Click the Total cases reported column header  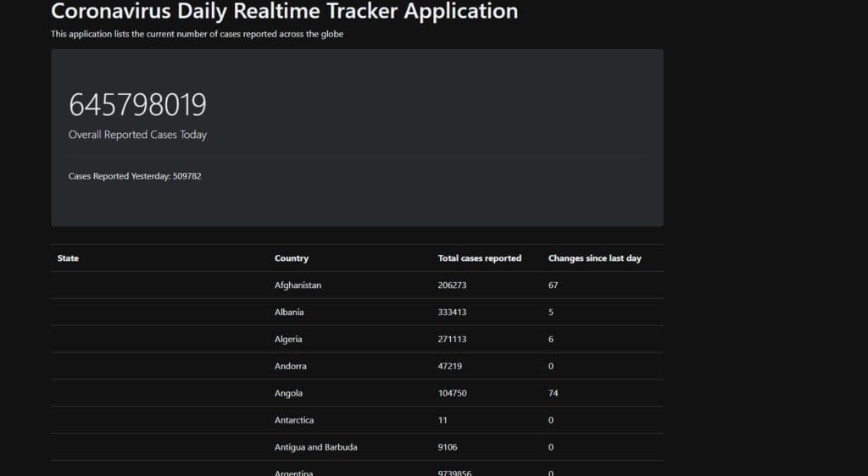click(479, 258)
